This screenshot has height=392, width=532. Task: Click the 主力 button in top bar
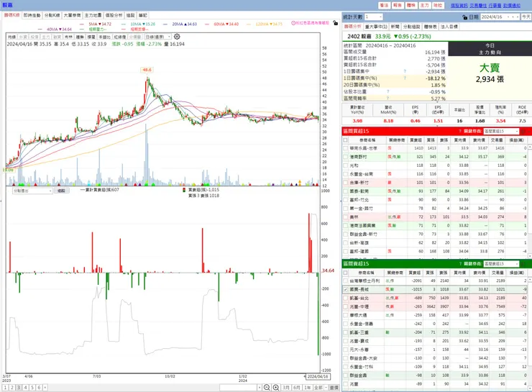[424, 6]
